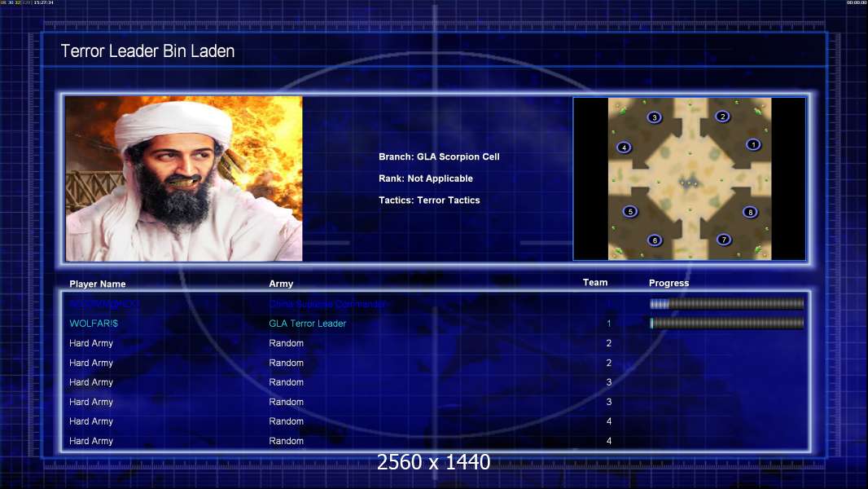Click the Terror Leader Bin Laden title
The height and width of the screenshot is (489, 868).
[x=148, y=51]
